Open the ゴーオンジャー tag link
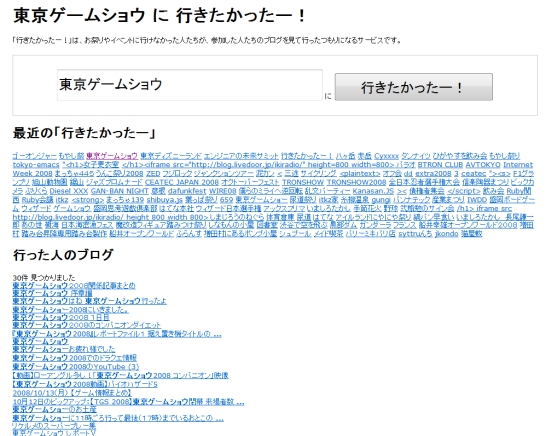 coord(34,156)
